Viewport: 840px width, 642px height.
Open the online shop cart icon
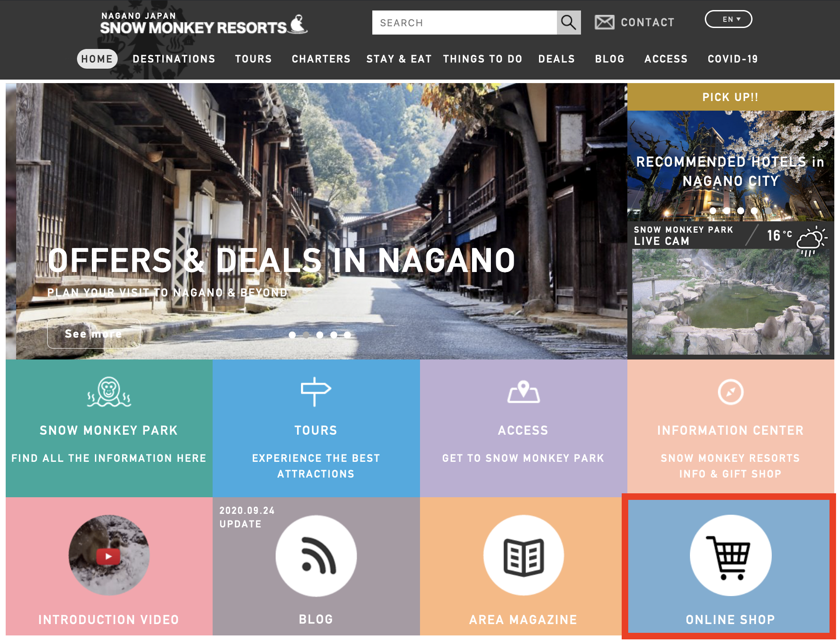(x=730, y=555)
